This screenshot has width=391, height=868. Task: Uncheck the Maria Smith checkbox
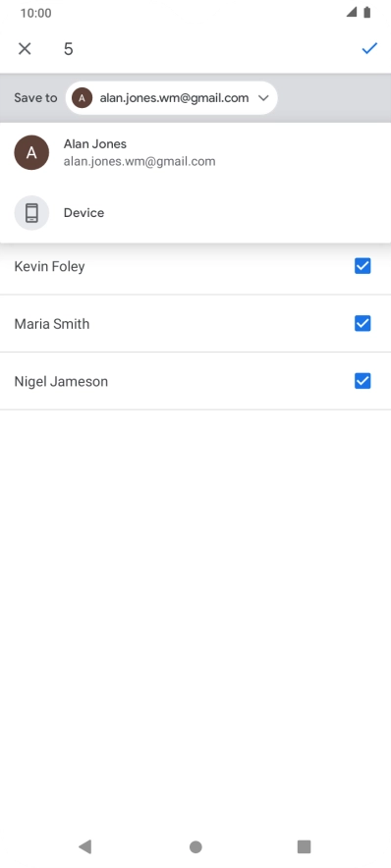[363, 323]
